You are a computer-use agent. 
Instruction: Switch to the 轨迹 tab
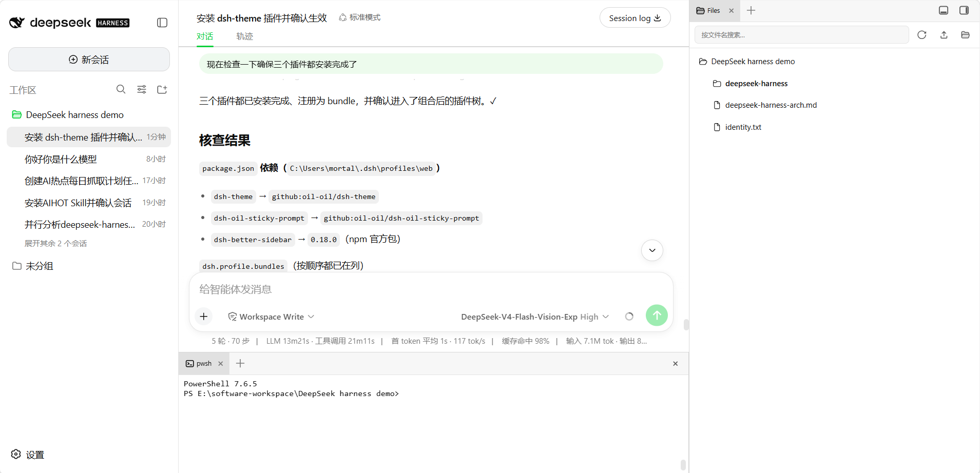[x=245, y=36]
